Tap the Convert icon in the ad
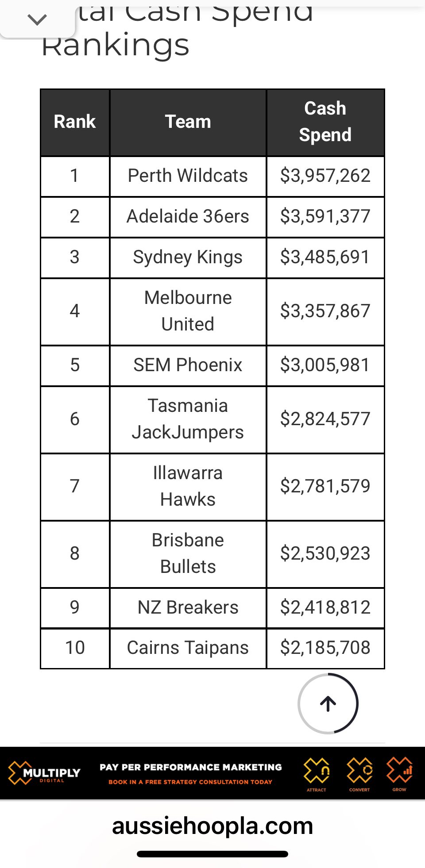This screenshot has height=868, width=425. pyautogui.click(x=359, y=772)
